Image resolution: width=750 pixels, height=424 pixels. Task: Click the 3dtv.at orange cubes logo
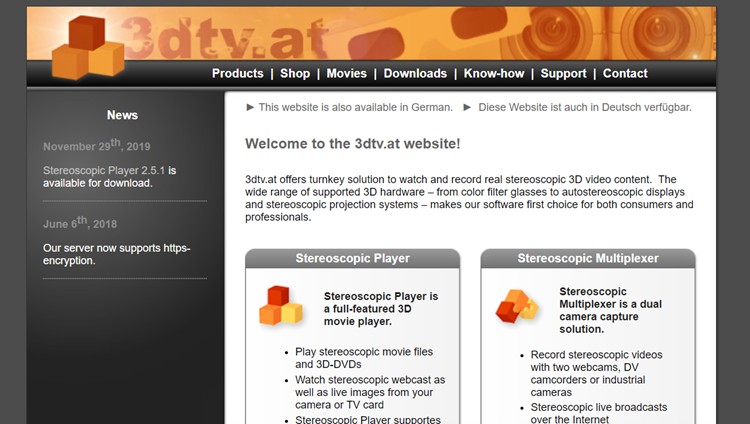(87, 47)
